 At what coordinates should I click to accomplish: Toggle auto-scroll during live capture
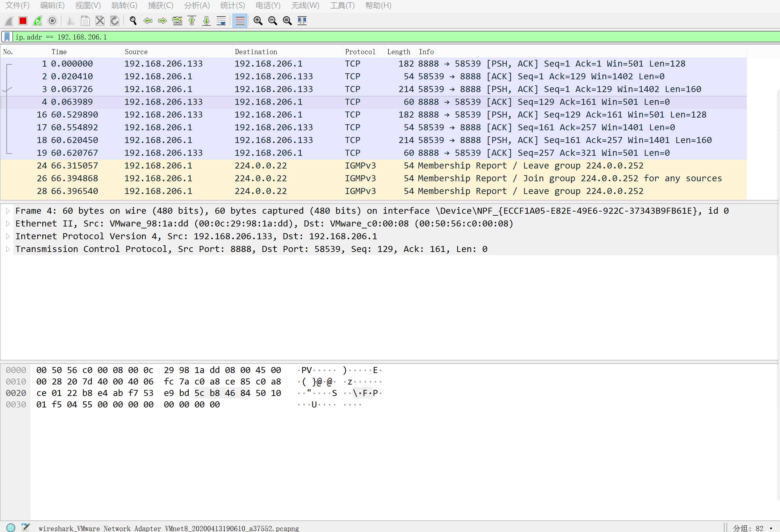tap(221, 21)
